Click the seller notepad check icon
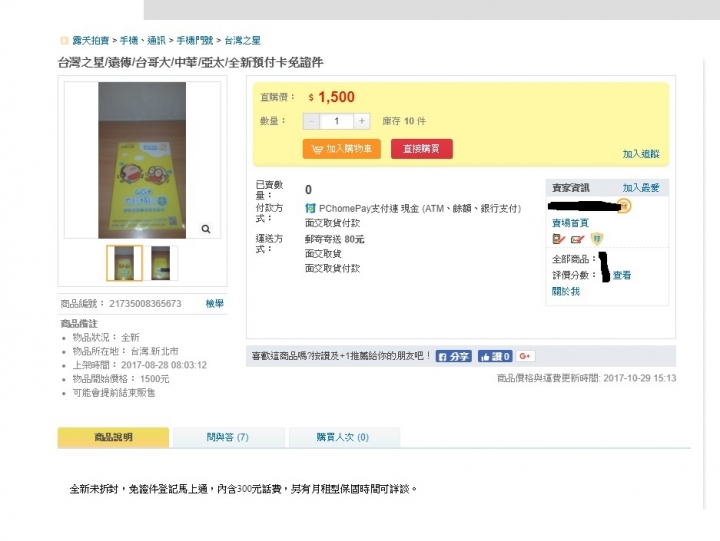The image size is (720, 541). [558, 238]
